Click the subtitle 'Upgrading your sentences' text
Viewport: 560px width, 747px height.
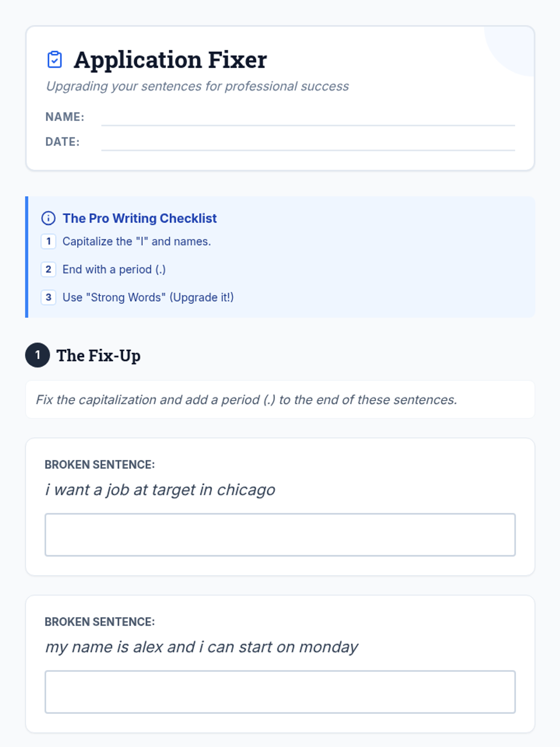click(x=197, y=86)
